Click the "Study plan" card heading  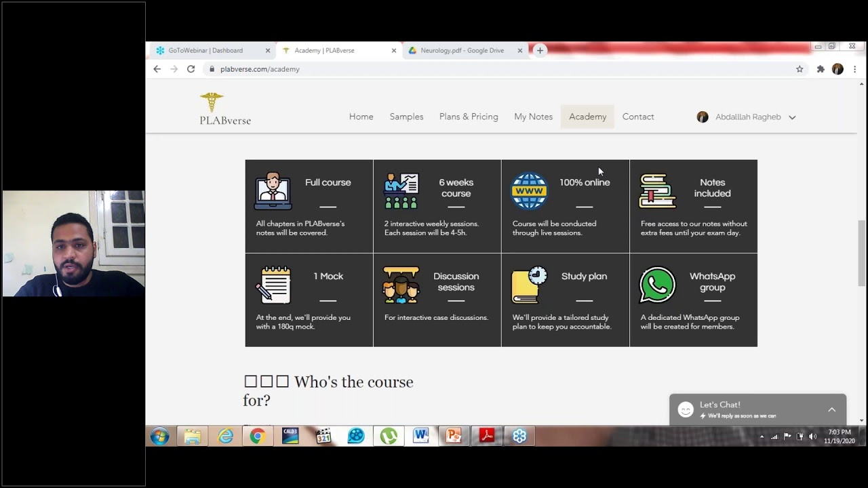coord(585,276)
